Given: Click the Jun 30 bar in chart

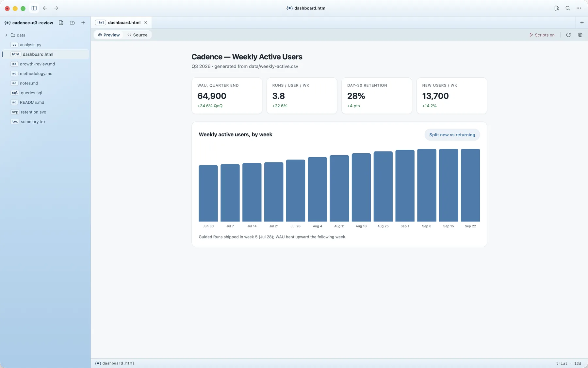Looking at the screenshot, I should pyautogui.click(x=208, y=193).
